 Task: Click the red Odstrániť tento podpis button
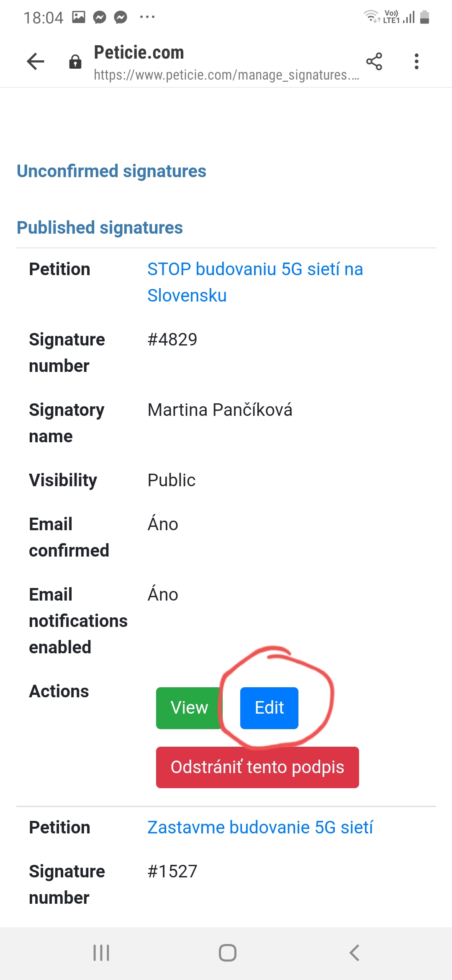[257, 767]
